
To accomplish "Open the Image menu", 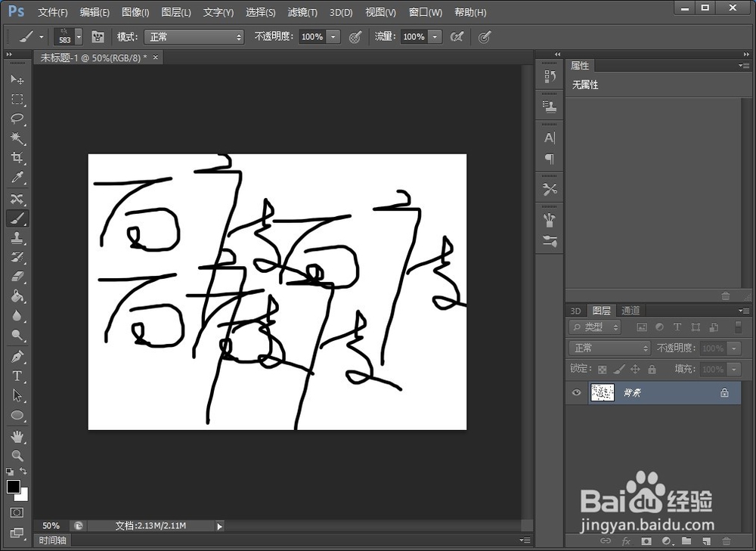I will (135, 13).
